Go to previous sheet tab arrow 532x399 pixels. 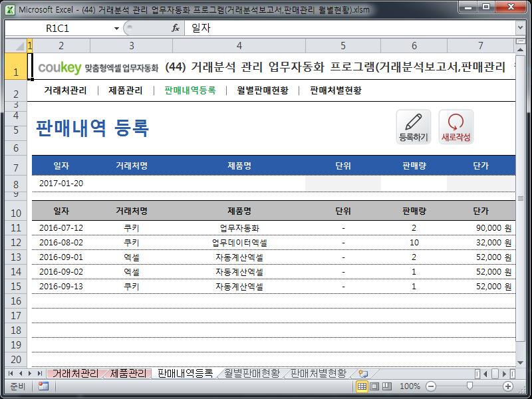[21, 374]
